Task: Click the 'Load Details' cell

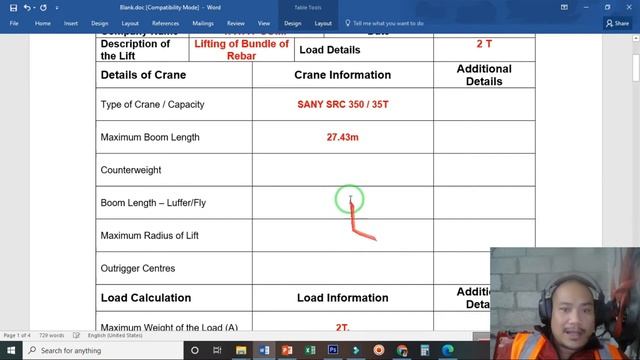Action: coord(364,50)
